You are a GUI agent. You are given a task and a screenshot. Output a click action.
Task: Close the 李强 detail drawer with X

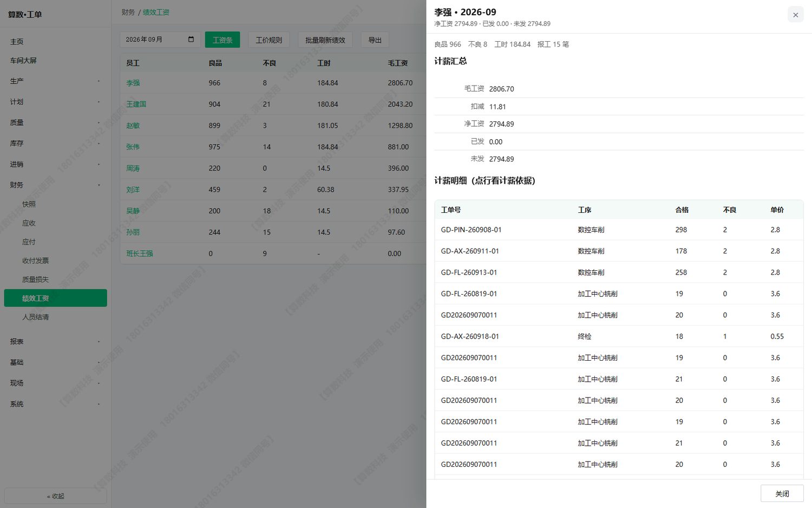pos(795,15)
